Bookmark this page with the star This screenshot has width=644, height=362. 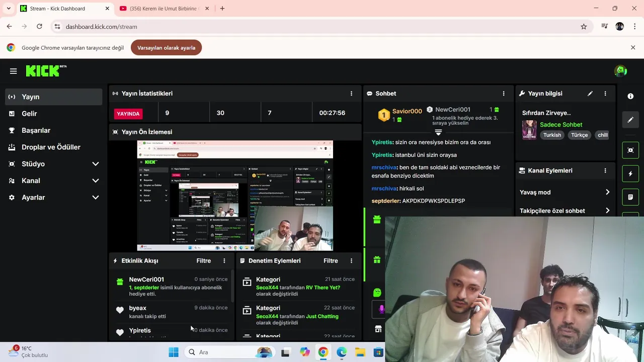coord(584,27)
